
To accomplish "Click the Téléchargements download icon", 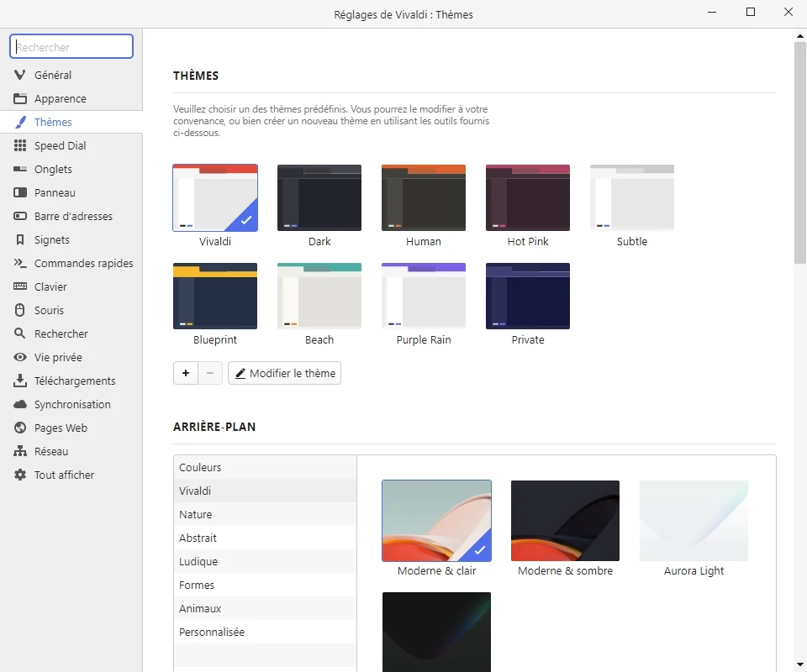I will click(20, 381).
